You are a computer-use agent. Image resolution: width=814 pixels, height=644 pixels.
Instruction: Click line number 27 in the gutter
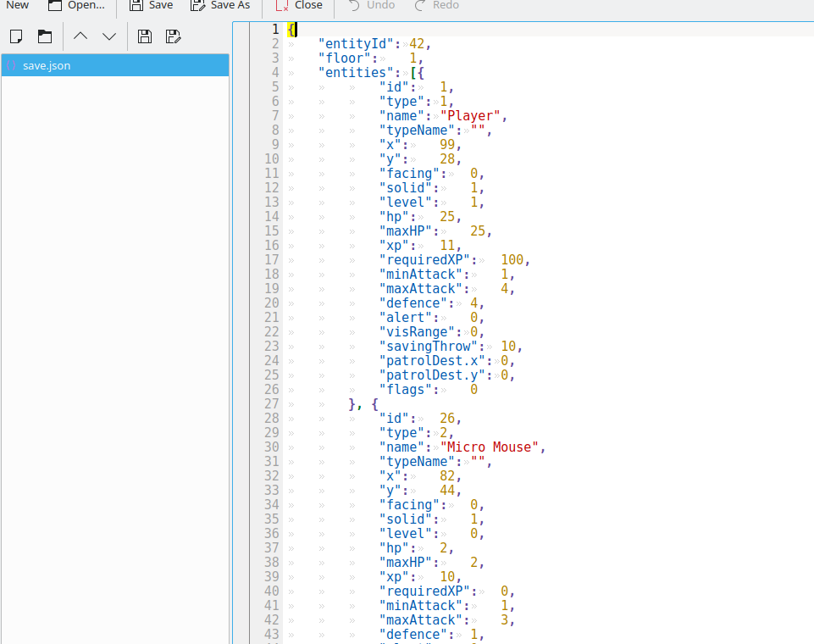[x=271, y=404]
